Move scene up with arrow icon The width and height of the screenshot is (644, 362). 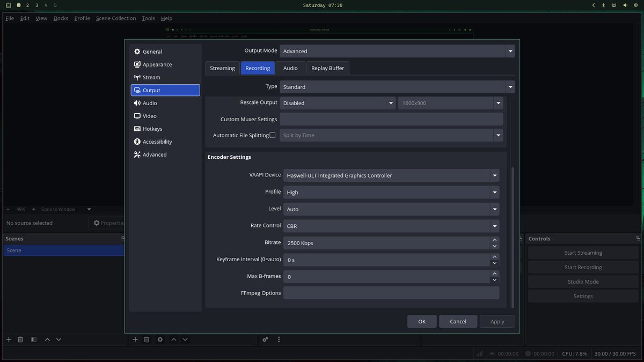(47, 339)
